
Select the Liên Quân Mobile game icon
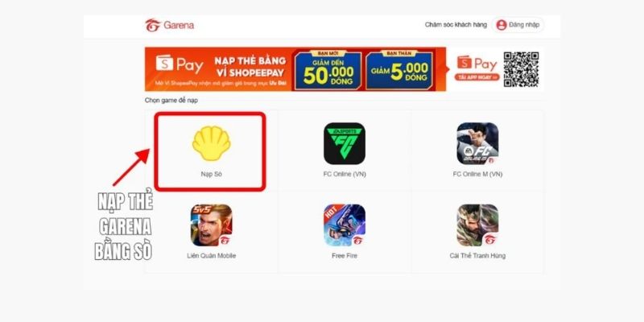coord(211,225)
